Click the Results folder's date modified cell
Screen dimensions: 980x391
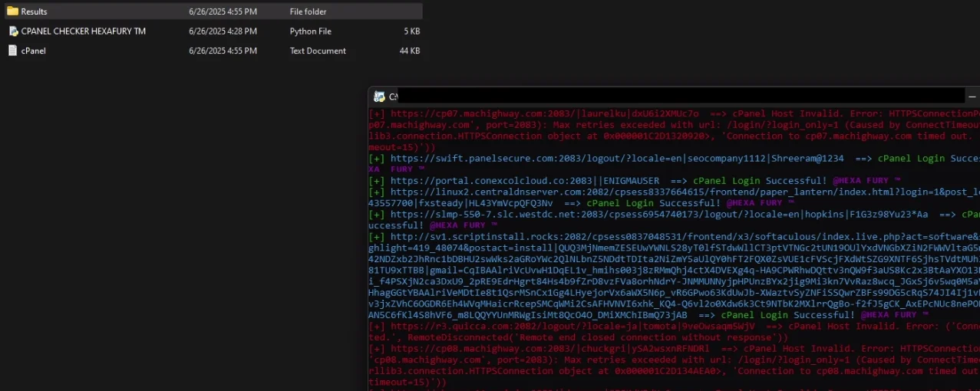223,11
